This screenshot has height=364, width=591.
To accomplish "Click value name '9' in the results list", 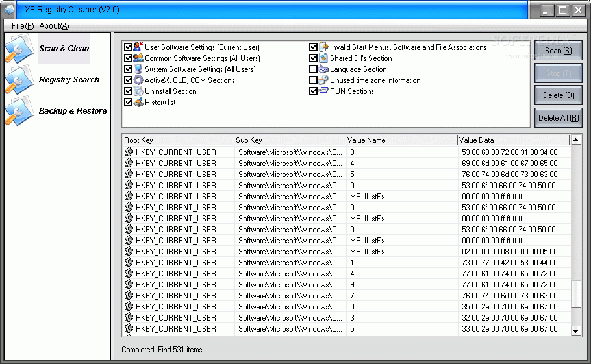I will 352,285.
